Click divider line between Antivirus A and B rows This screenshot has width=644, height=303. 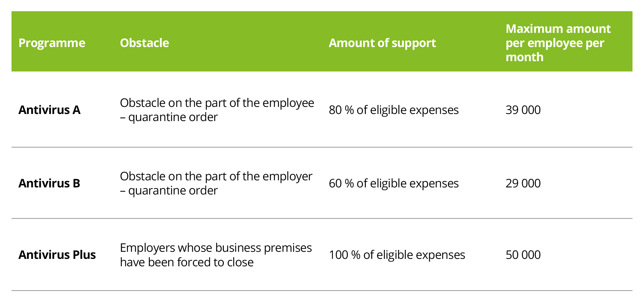[322, 147]
